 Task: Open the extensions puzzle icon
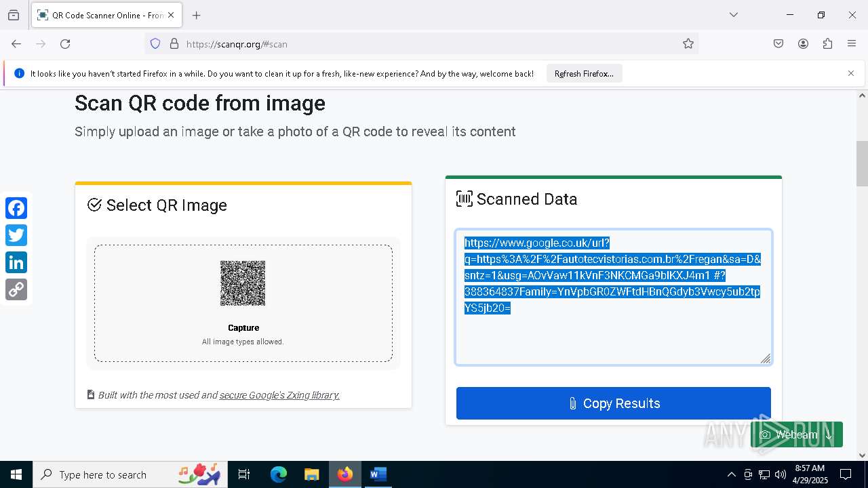[x=827, y=44]
